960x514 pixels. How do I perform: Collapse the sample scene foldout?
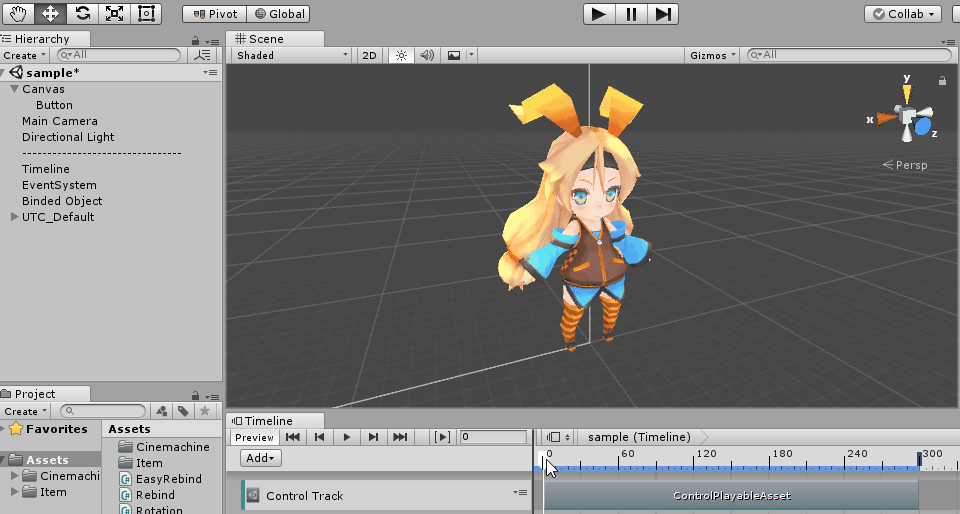(4, 73)
